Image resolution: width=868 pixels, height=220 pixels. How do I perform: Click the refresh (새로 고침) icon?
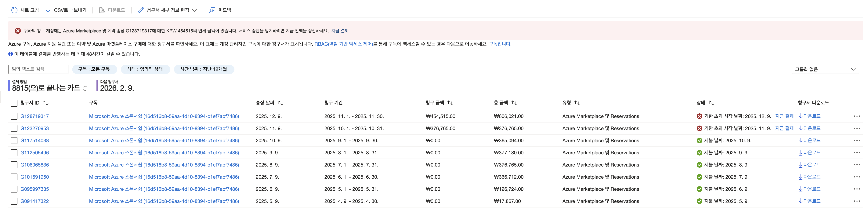tap(14, 10)
